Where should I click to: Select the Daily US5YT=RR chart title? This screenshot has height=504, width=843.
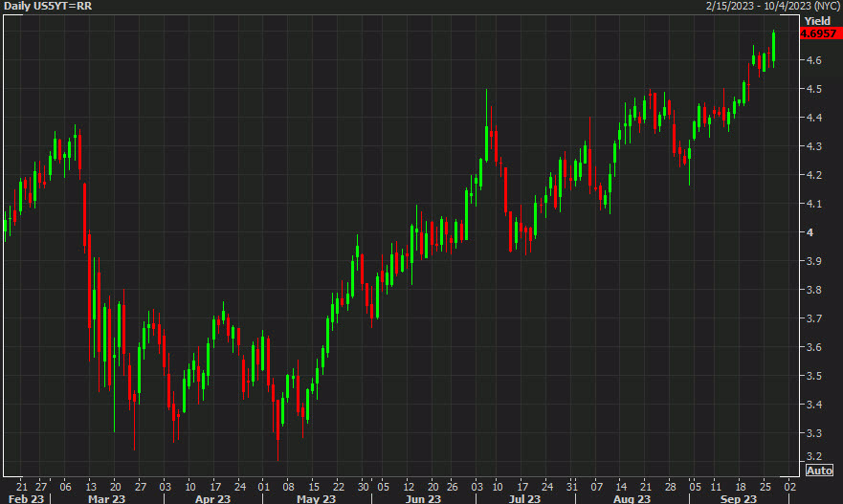48,6
